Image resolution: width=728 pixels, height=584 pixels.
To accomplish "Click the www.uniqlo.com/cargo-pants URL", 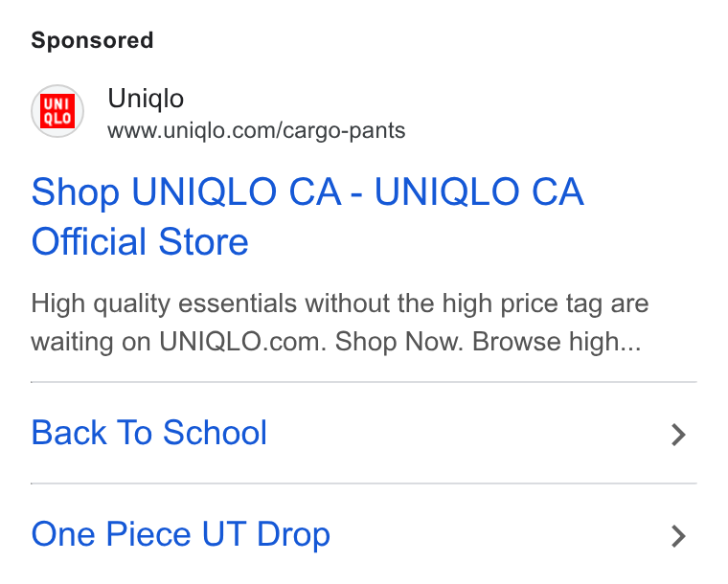I will click(x=257, y=130).
